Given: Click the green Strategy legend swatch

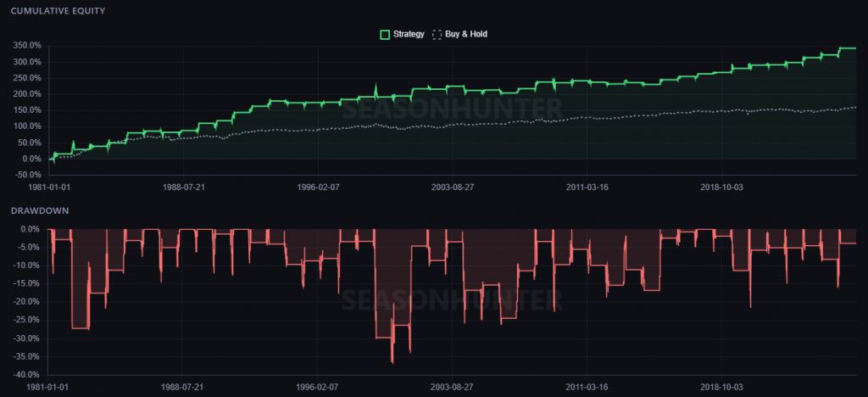Looking at the screenshot, I should 385,35.
